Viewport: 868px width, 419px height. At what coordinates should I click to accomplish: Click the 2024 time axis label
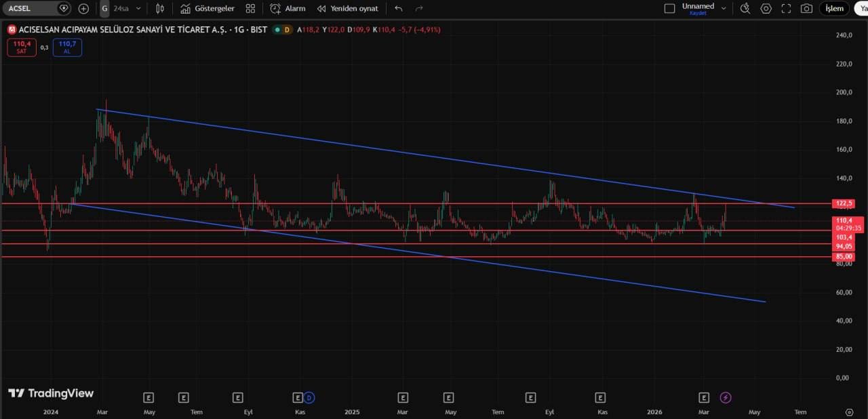[x=51, y=412]
